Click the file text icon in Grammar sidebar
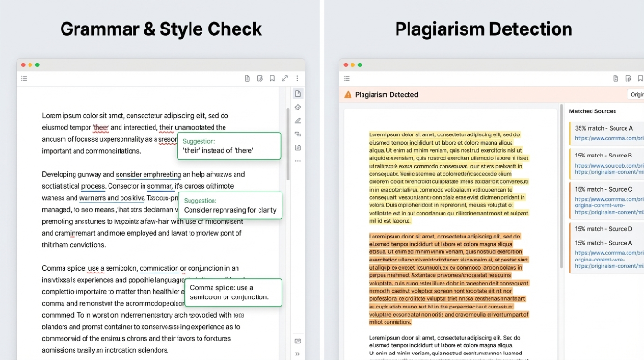The image size is (644, 360). (298, 147)
